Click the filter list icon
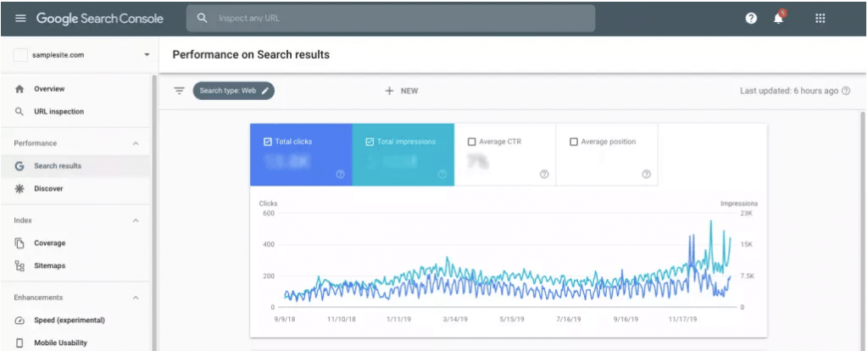Viewport: 868px width, 351px height. [x=179, y=91]
